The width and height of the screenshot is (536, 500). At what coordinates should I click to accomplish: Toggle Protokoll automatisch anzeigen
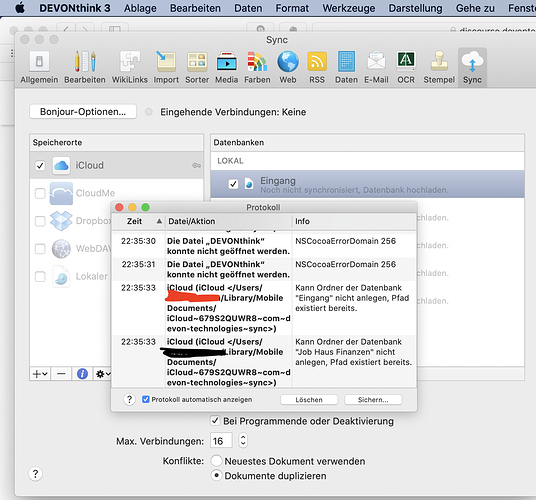146,399
